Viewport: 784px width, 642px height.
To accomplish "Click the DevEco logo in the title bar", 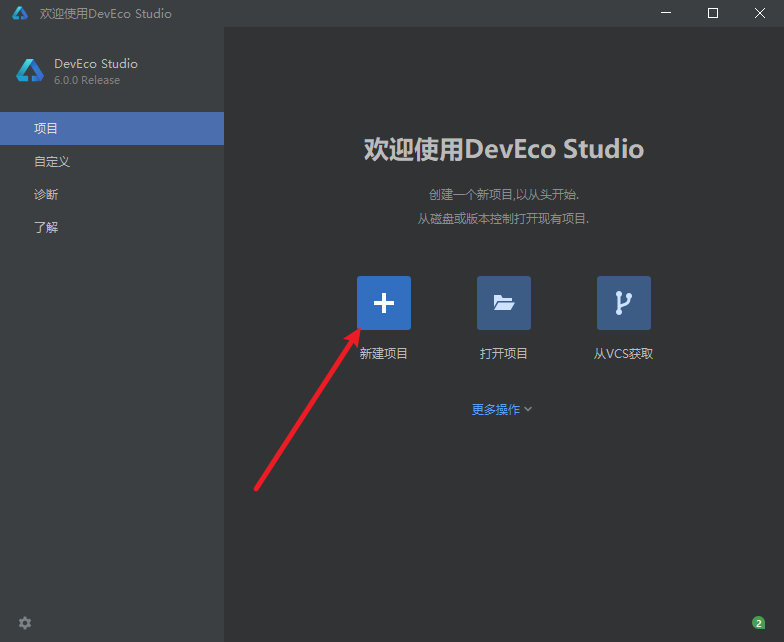I will (20, 13).
